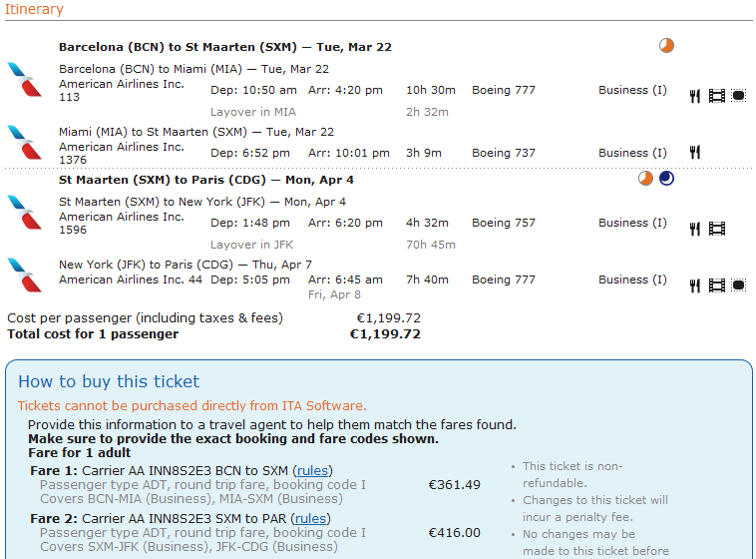Click the film icon on the SXM to JFK flight
The width and height of the screenshot is (756, 559).
tap(716, 229)
